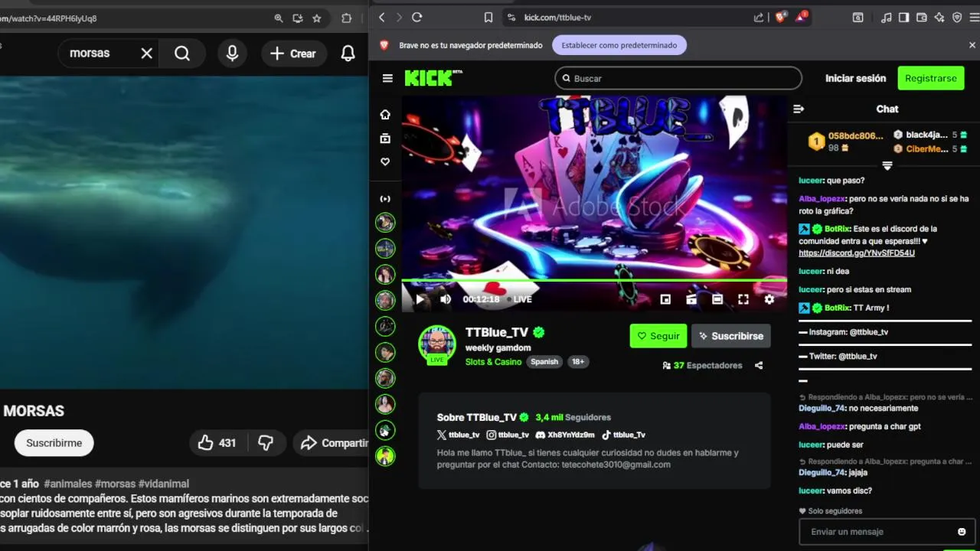This screenshot has height=551, width=980.
Task: Follow TTBlue_TV with the Seguir button
Action: pyautogui.click(x=658, y=336)
